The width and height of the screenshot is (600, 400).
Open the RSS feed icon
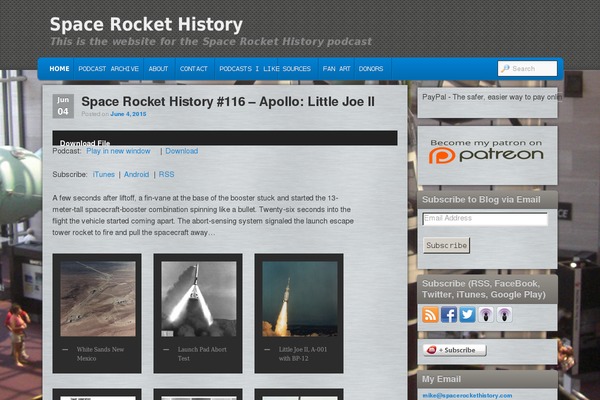tap(430, 315)
